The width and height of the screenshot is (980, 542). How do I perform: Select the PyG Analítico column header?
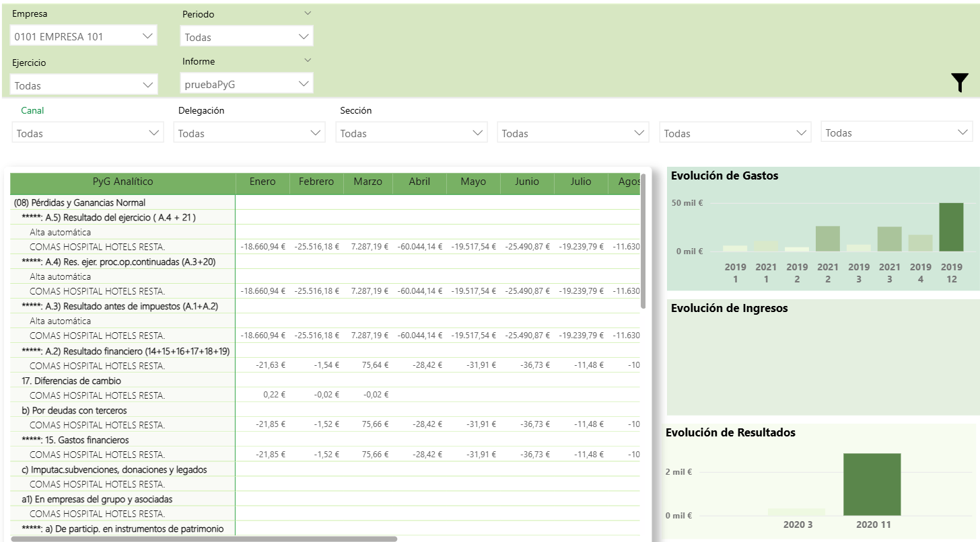(123, 182)
